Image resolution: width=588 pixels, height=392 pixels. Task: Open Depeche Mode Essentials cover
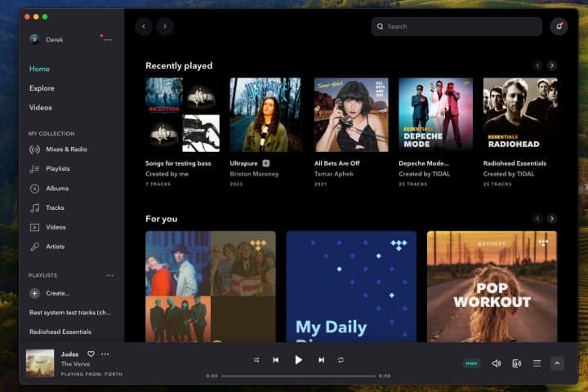click(436, 115)
